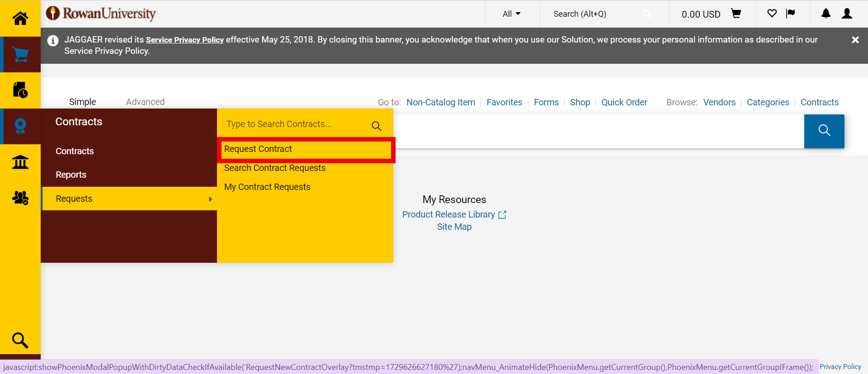This screenshot has height=374, width=868.
Task: Open the Accounts Payable bank sidebar icon
Action: 20,162
